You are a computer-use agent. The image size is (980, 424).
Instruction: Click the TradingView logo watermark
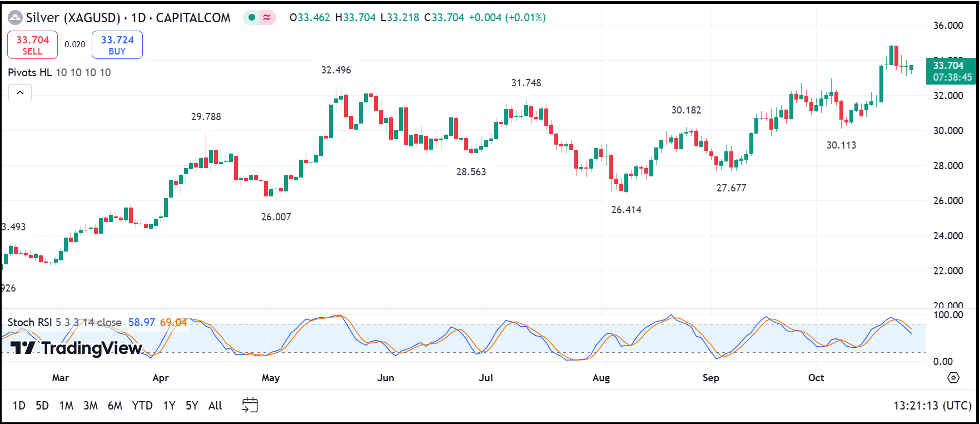[x=76, y=348]
